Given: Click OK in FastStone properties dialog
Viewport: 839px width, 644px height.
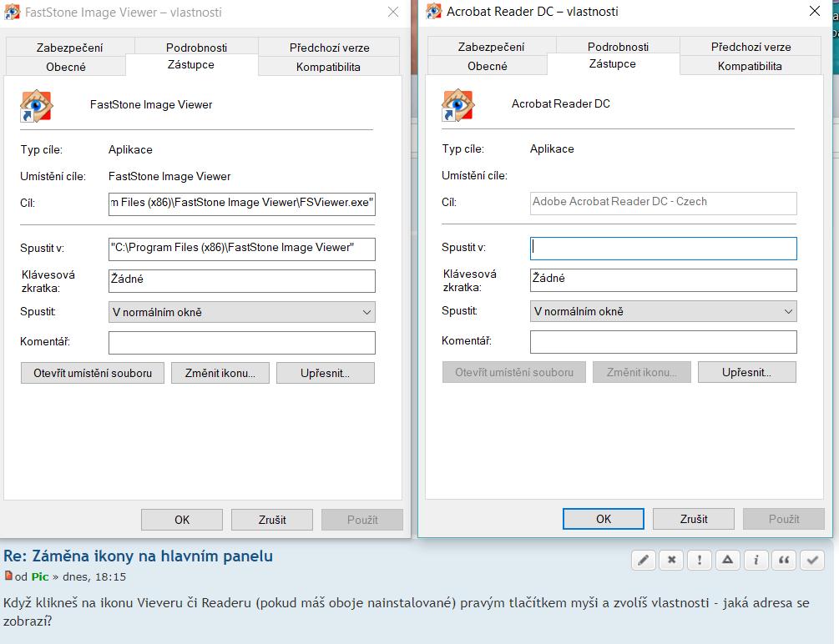Looking at the screenshot, I should pyautogui.click(x=182, y=520).
